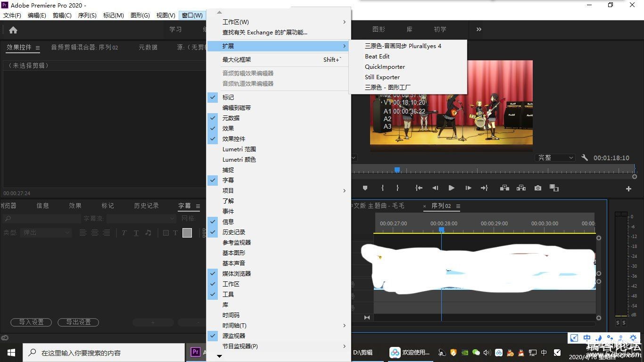644x362 pixels.
Task: Expand the 时间轴(T) submenu
Action: (279, 325)
